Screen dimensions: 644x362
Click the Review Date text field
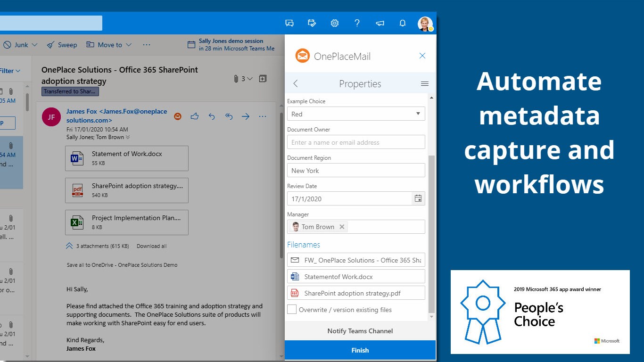349,198
